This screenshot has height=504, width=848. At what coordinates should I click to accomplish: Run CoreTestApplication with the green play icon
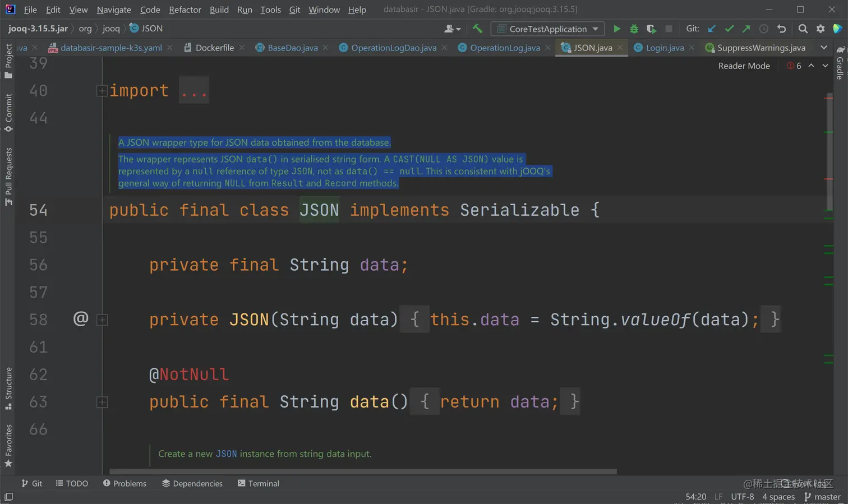[617, 29]
